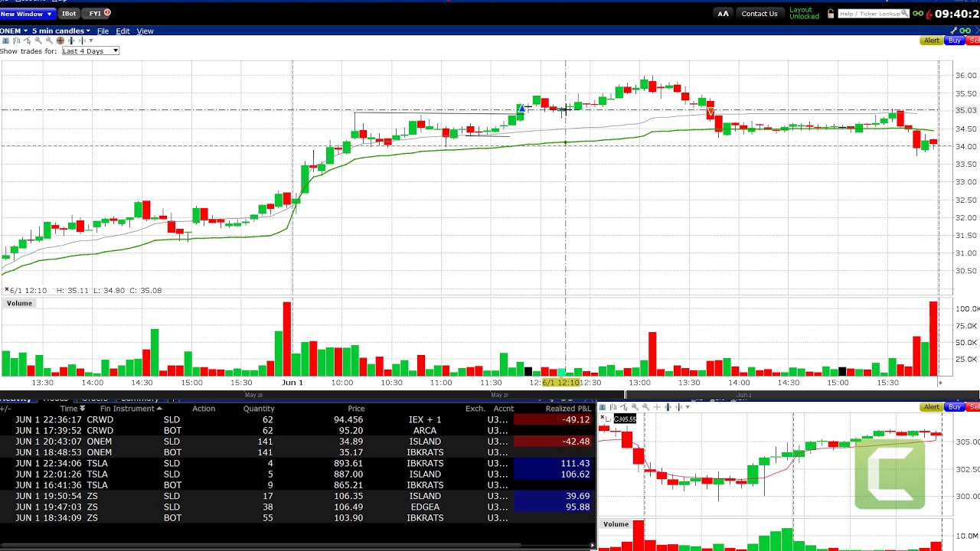
Task: Click the Action column header
Action: (204, 409)
